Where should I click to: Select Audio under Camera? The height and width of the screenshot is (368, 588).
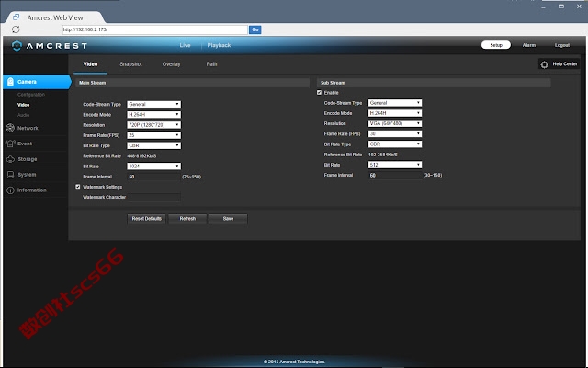(x=23, y=115)
